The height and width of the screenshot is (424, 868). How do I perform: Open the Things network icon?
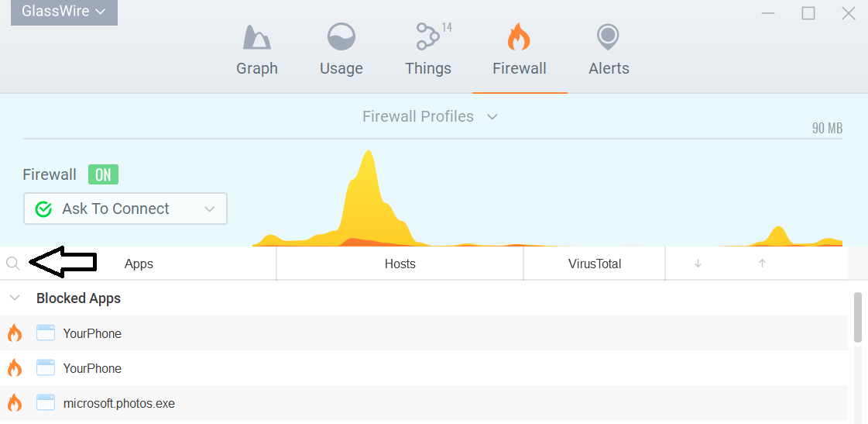(x=428, y=36)
